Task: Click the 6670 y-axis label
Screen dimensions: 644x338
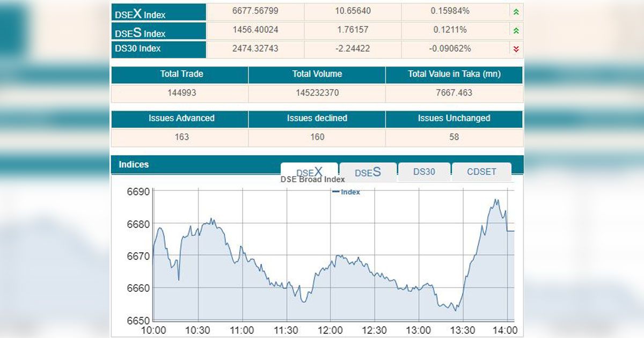Action: [138, 256]
